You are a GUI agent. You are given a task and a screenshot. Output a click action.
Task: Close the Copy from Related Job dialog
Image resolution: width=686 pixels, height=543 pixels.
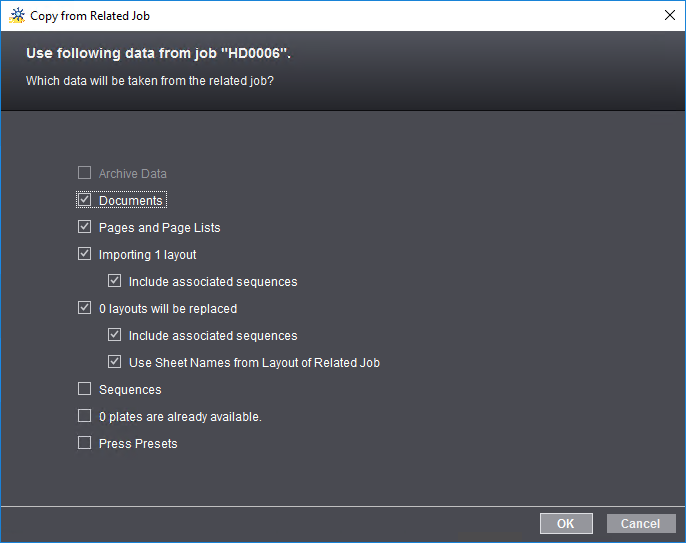coord(669,16)
